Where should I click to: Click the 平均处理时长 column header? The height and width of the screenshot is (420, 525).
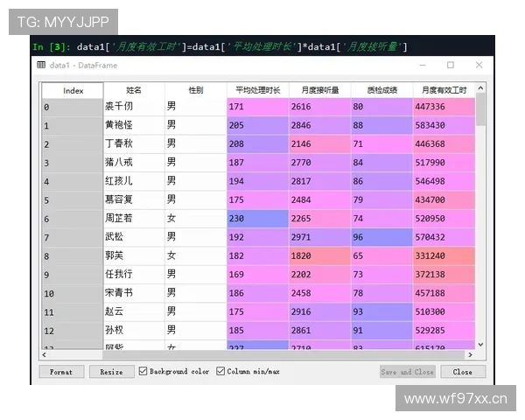coord(258,90)
